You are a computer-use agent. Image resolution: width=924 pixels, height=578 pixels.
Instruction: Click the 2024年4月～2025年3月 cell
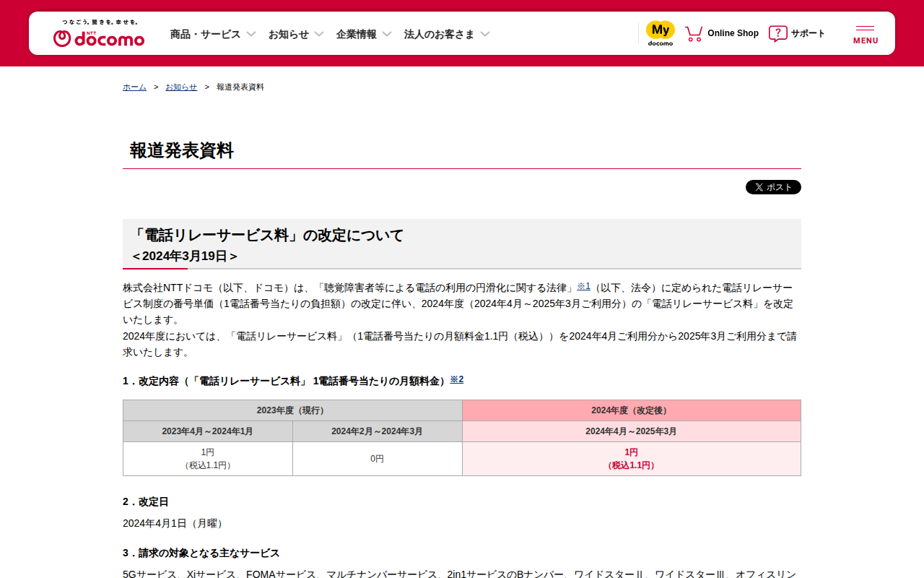point(632,431)
